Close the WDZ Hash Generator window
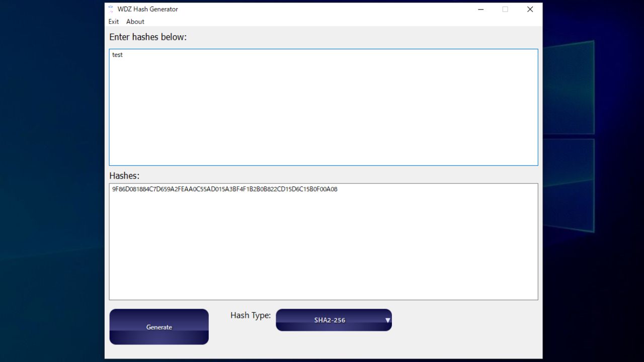644x362 pixels. (530, 9)
